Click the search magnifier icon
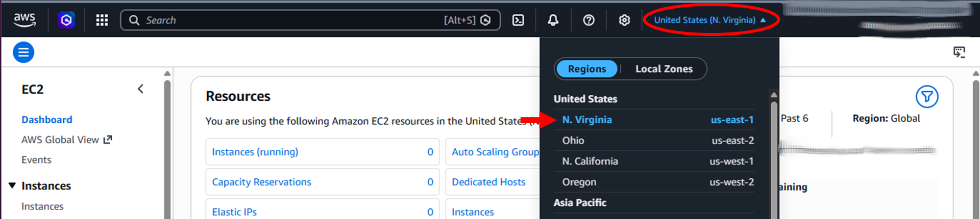The width and height of the screenshot is (980, 219). pyautogui.click(x=134, y=20)
